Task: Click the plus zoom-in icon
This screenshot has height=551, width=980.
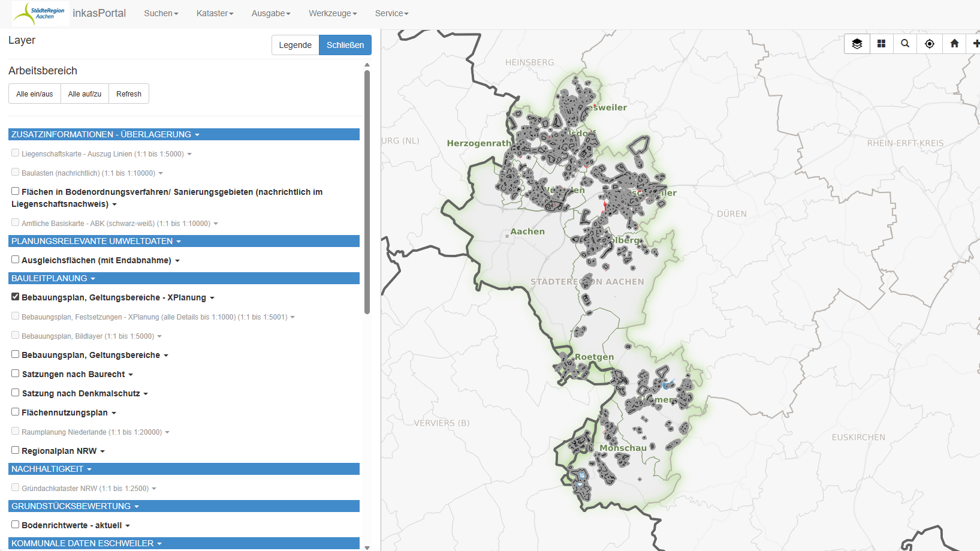Action: 975,44
